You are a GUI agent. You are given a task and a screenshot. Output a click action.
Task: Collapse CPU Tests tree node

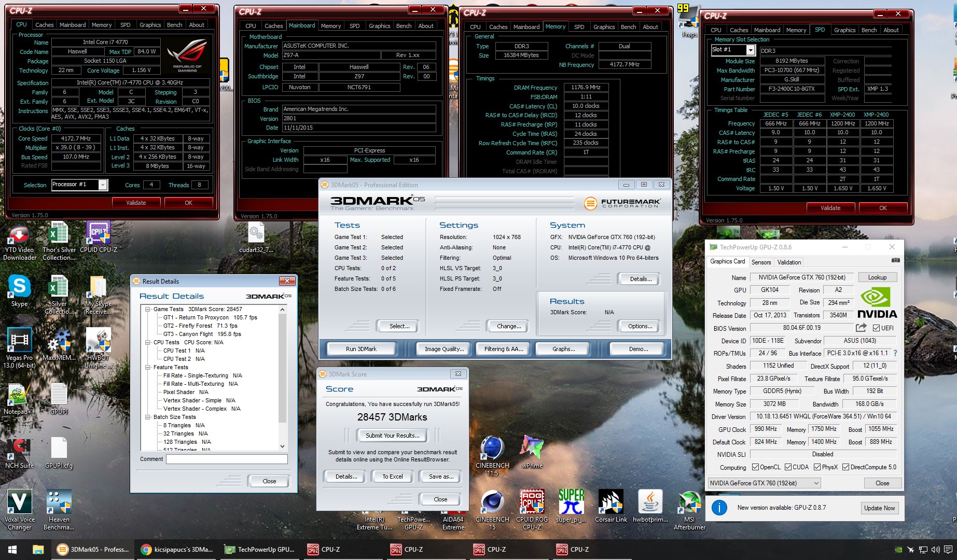point(148,342)
